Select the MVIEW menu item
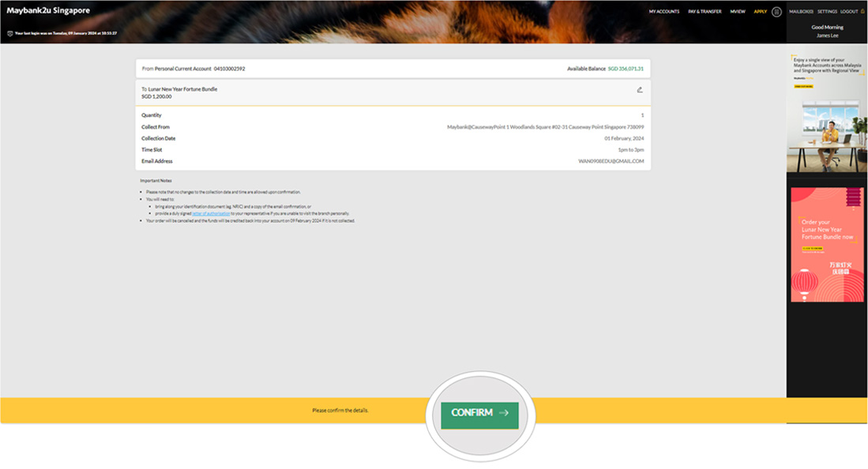The height and width of the screenshot is (469, 868). tap(738, 12)
